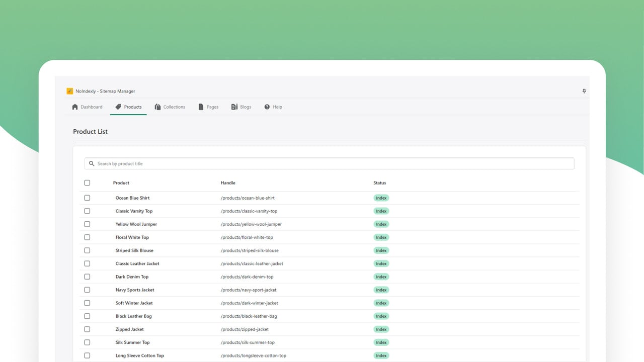Click the Pages document icon

click(201, 107)
